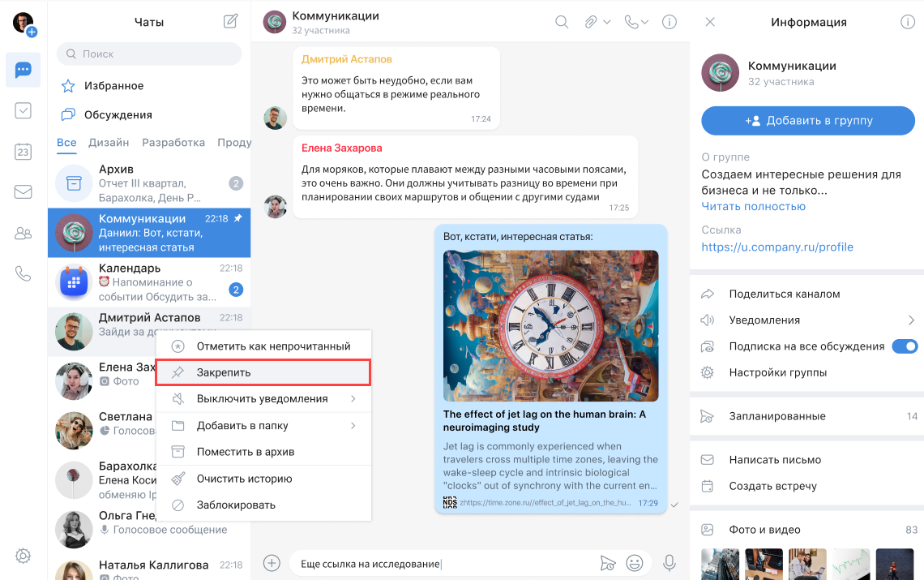This screenshot has height=580, width=924.
Task: Expand Добавить в папку submenu
Action: click(x=353, y=426)
